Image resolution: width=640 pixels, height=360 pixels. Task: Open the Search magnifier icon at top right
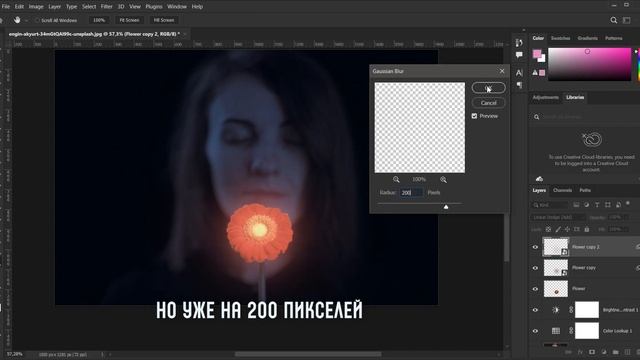pyautogui.click(x=613, y=20)
